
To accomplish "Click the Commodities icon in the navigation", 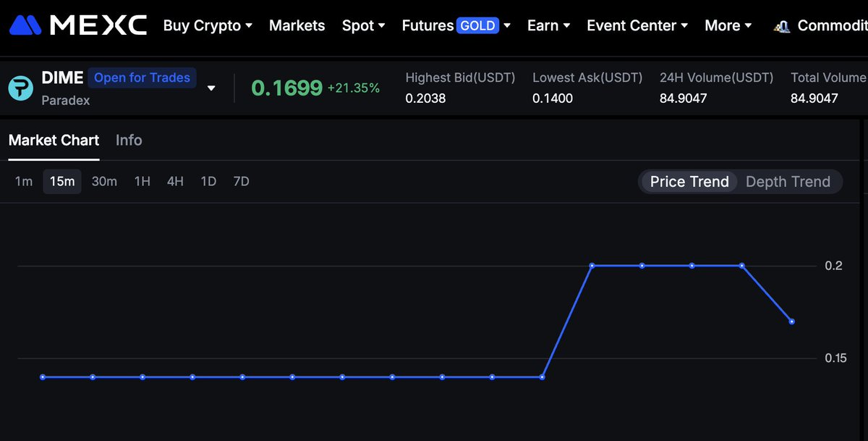I will pyautogui.click(x=781, y=26).
